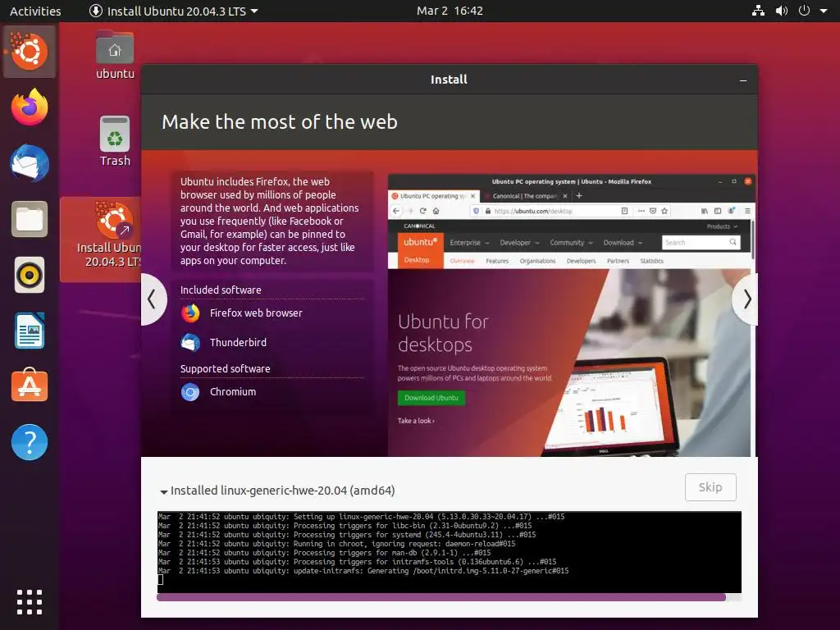Click the 'Included software' heading
The height and width of the screenshot is (630, 840).
click(x=221, y=290)
